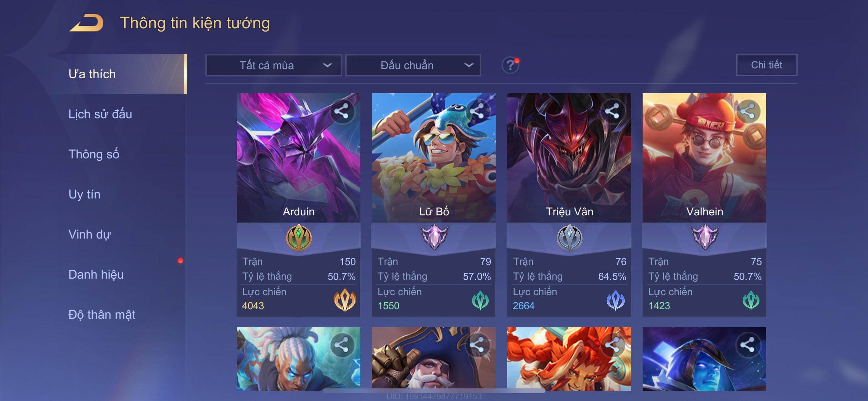Go back using the golden return arrow

coord(87,23)
